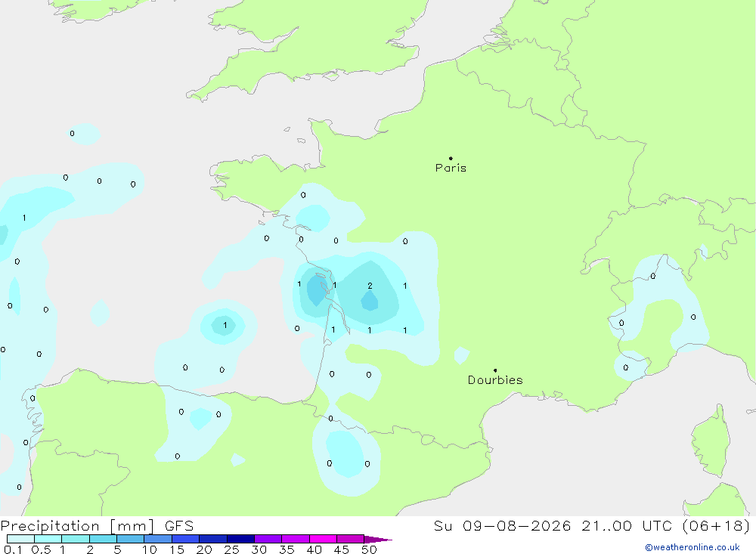Click the '10' legend scale label
This screenshot has height=554, width=756.
[x=150, y=549]
